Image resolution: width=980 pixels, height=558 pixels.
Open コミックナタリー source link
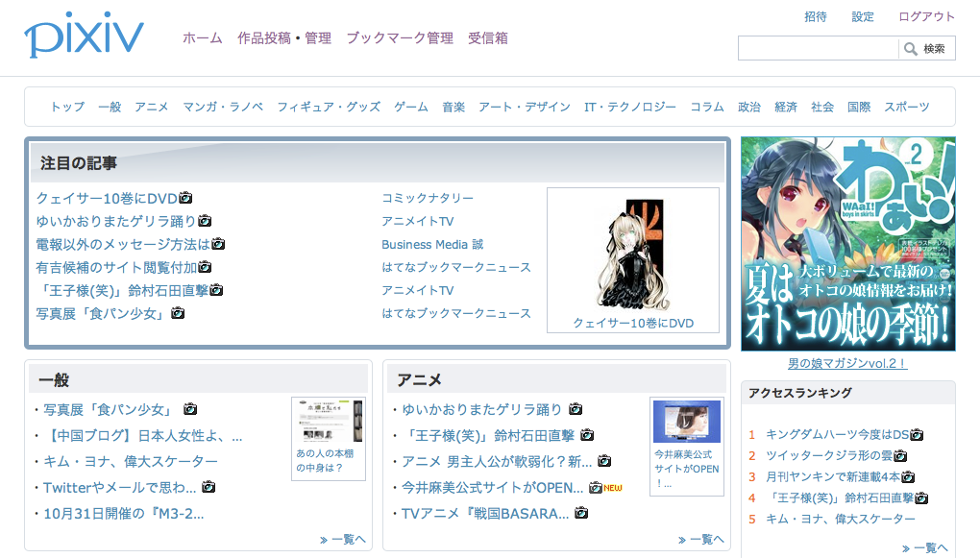point(428,198)
